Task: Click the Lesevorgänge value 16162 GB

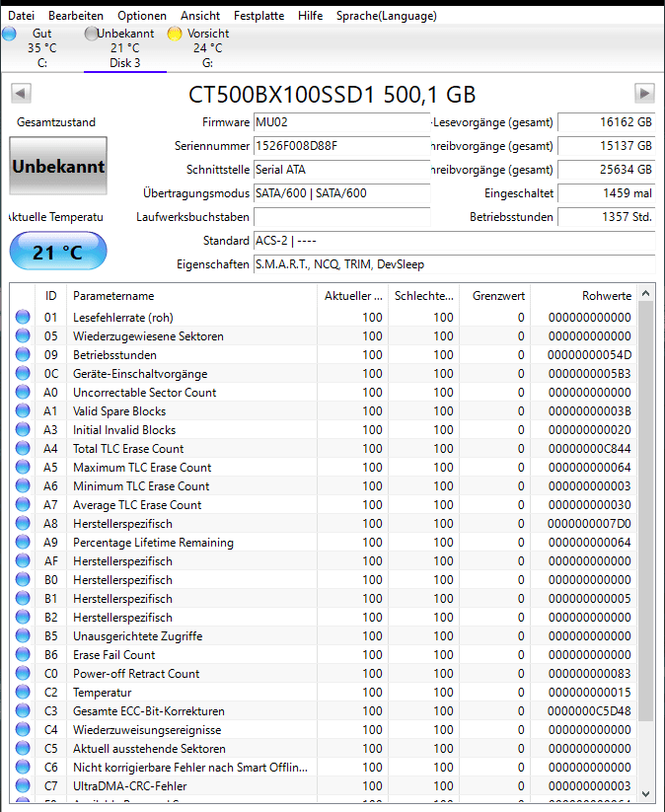Action: 607,122
